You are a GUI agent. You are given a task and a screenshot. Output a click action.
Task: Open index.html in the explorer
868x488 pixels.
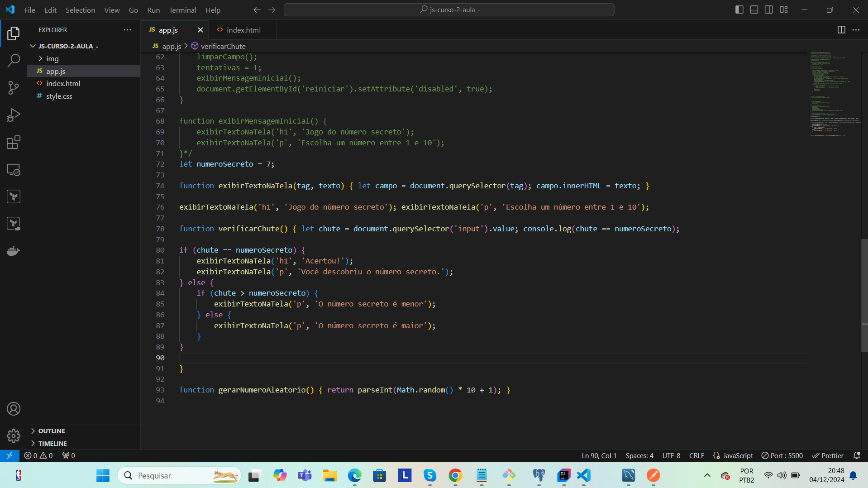coord(84,83)
